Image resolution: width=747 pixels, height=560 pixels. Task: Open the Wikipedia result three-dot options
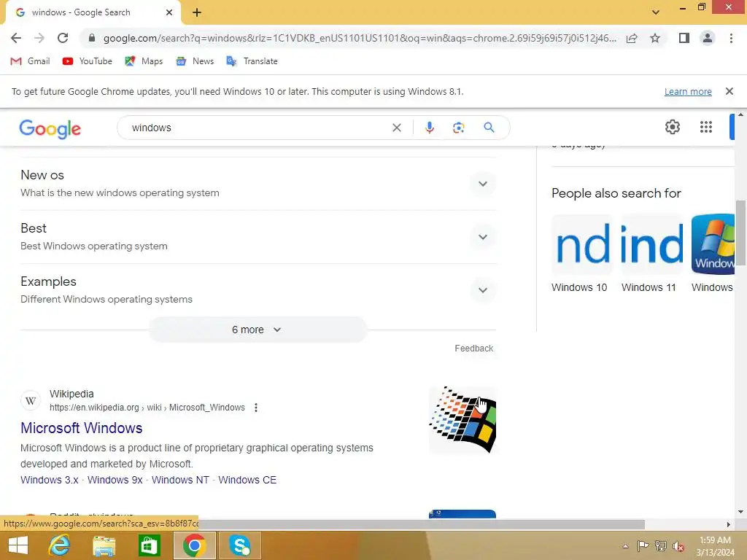pos(256,408)
